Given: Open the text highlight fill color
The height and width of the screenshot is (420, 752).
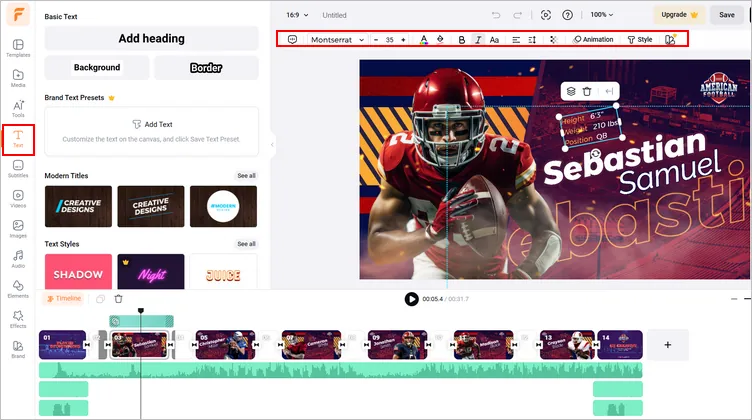Looking at the screenshot, I should click(x=440, y=40).
